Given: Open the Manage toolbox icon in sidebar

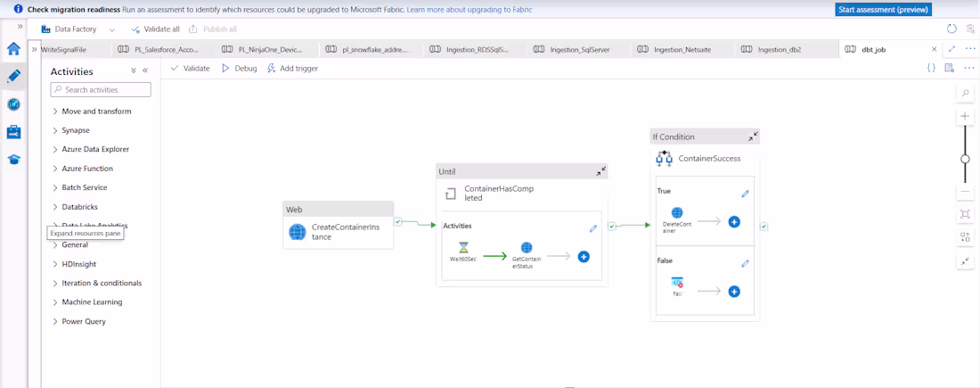Looking at the screenshot, I should pyautogui.click(x=13, y=132).
